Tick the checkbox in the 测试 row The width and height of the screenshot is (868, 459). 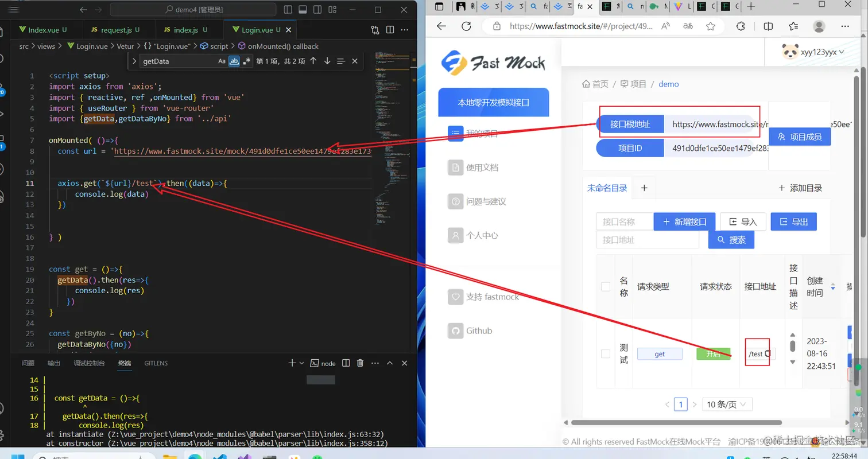606,354
